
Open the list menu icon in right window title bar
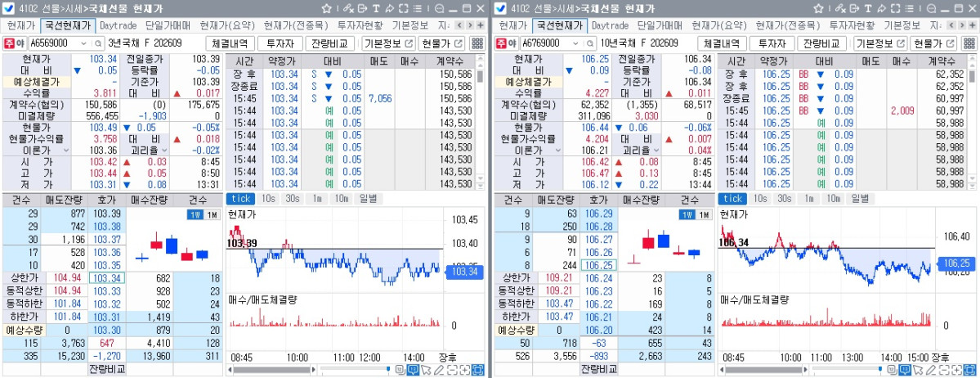pyautogui.click(x=910, y=9)
